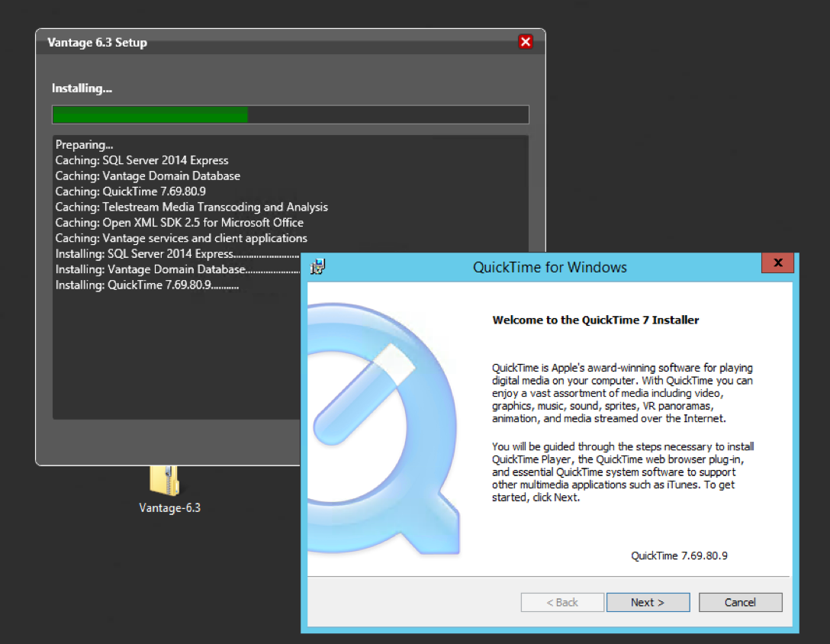830x644 pixels.
Task: Select the Vantage-6.3 zip folder icon
Action: (x=165, y=481)
